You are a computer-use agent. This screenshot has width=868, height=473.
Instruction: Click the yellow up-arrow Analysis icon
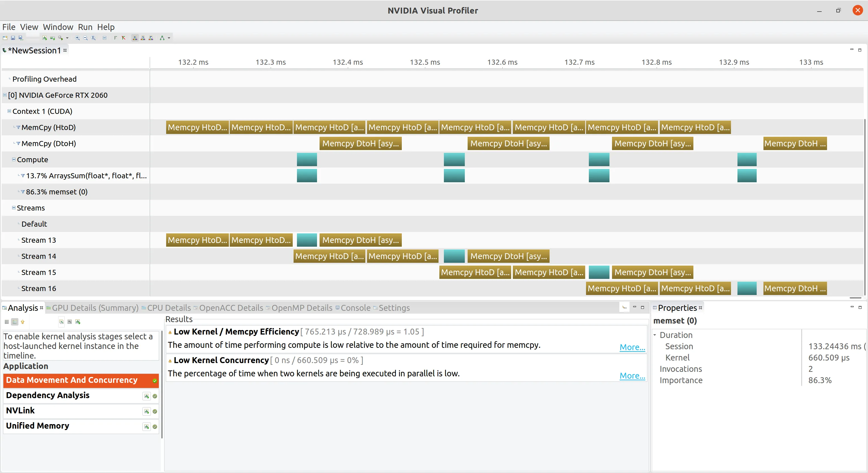pos(23,322)
